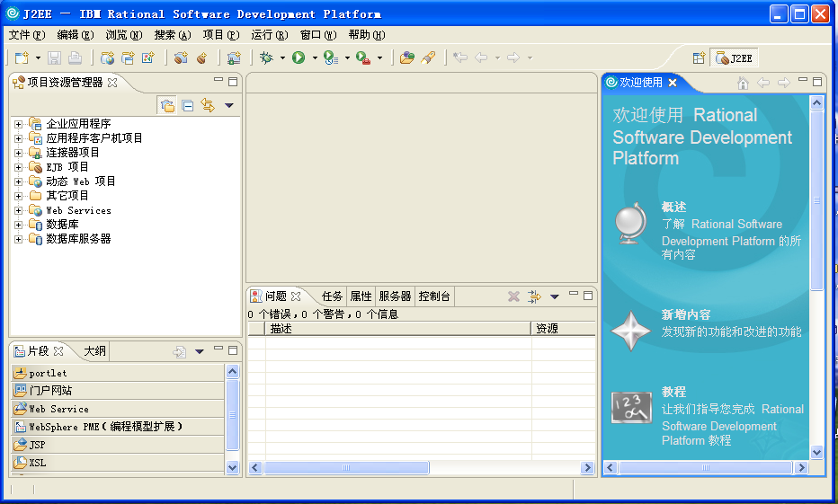Open the 编辑(E) menu
The image size is (838, 504).
tap(76, 35)
